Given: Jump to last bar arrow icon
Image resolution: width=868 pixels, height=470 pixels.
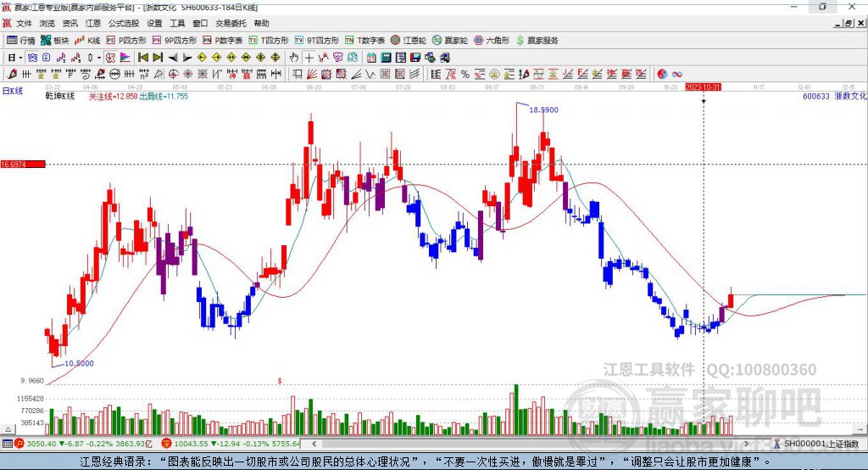Looking at the screenshot, I should pyautogui.click(x=157, y=57).
